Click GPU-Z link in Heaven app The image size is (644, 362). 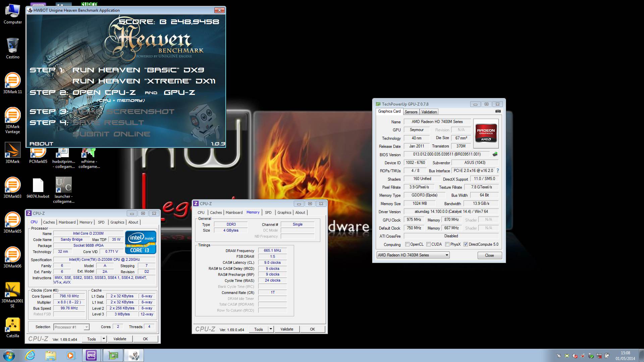179,93
